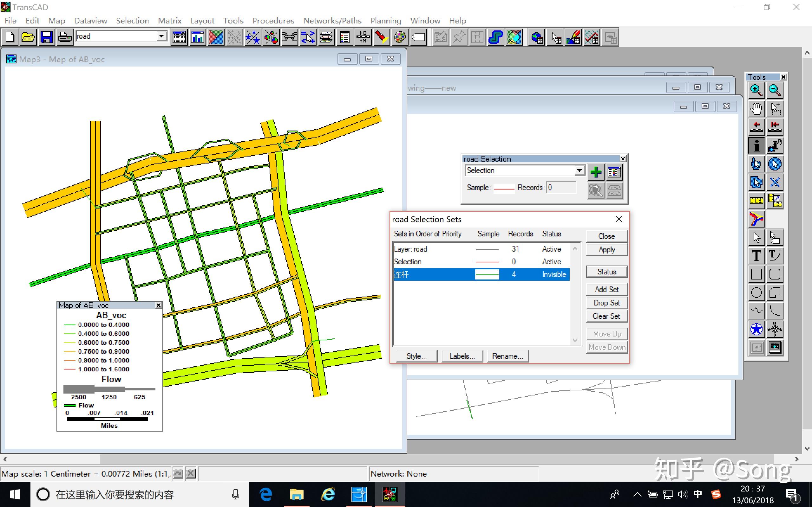Select the Pan hand tool
The image size is (812, 507).
756,108
